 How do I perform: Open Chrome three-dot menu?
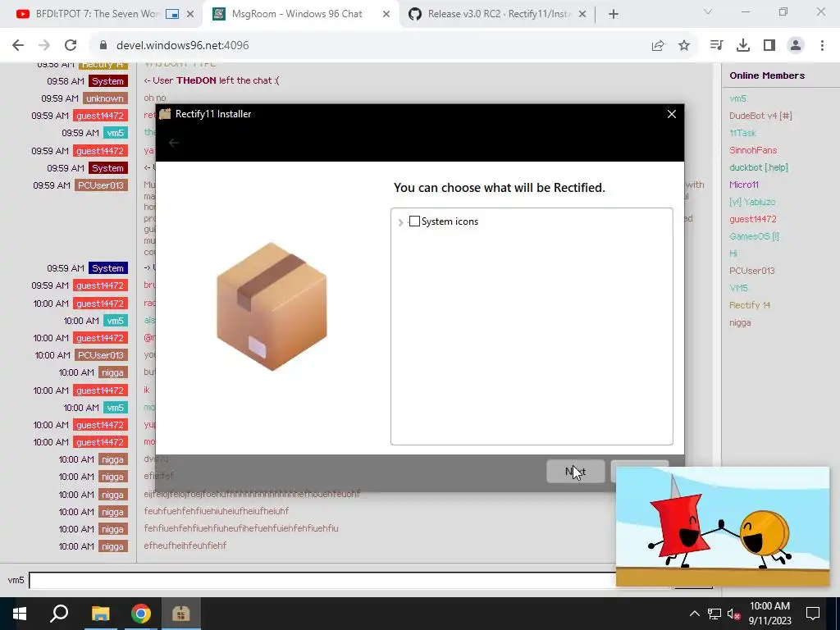coord(822,46)
